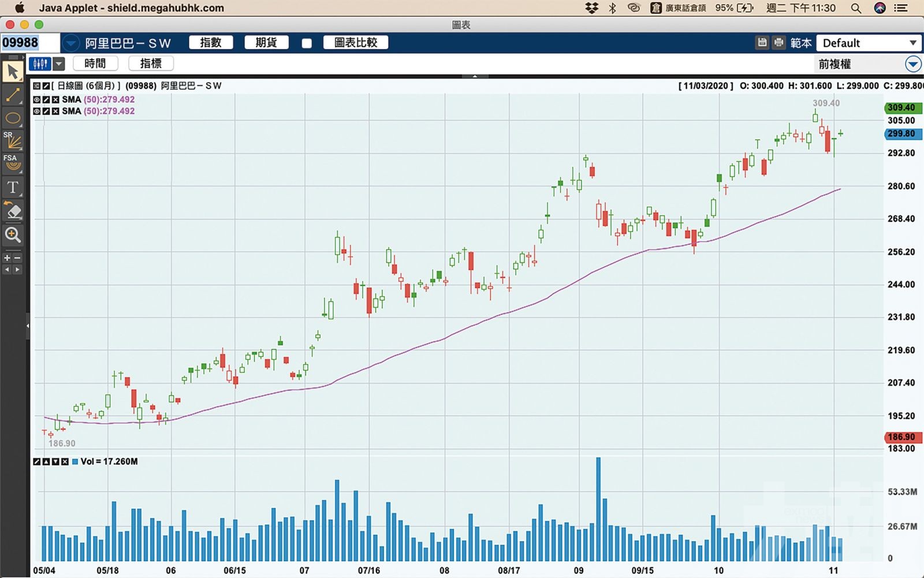
Task: Toggle visibility of second SMA indicator
Action: tap(37, 111)
